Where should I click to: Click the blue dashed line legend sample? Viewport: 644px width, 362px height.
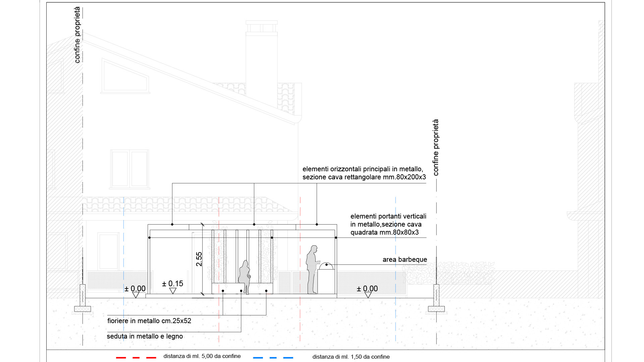[273, 358]
